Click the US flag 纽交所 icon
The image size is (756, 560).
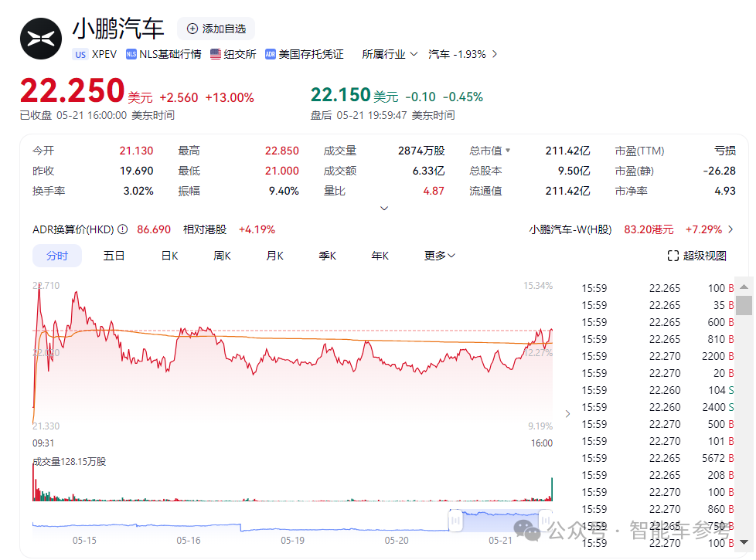[216, 54]
